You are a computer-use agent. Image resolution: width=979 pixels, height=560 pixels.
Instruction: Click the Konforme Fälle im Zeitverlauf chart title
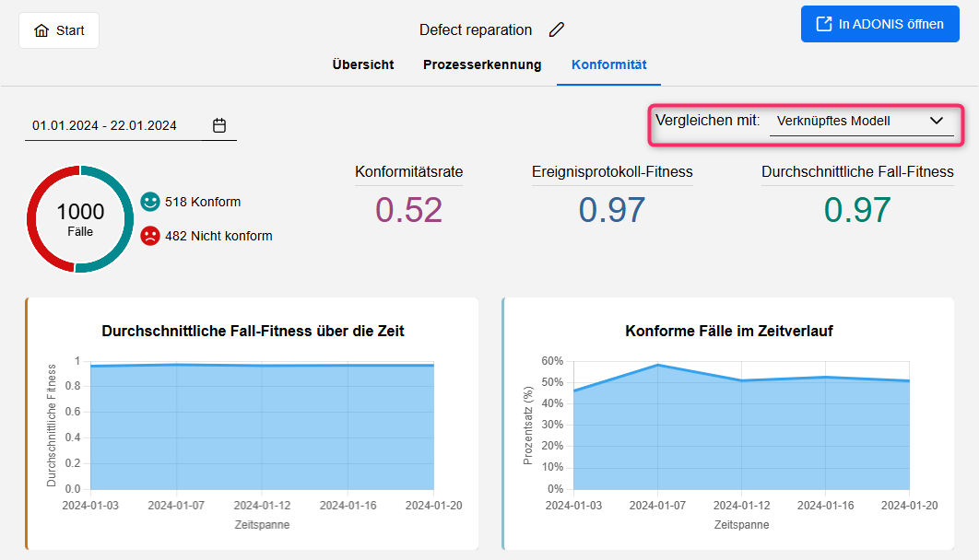point(728,331)
